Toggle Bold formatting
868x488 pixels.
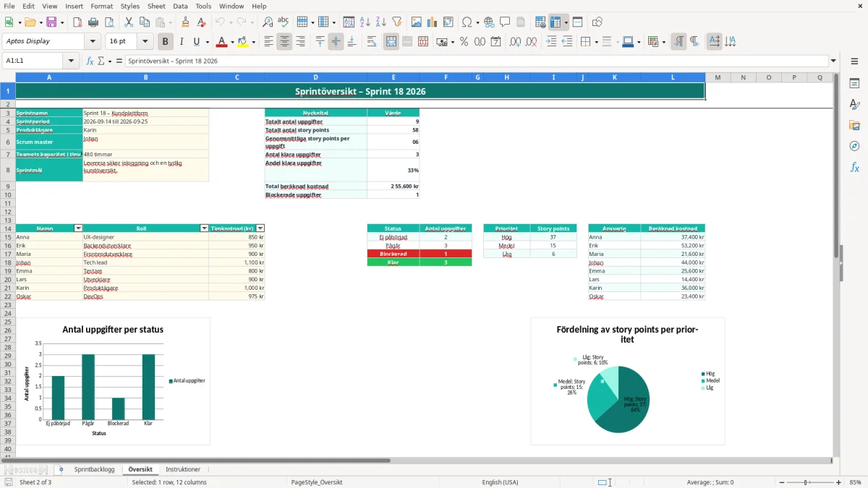point(165,42)
